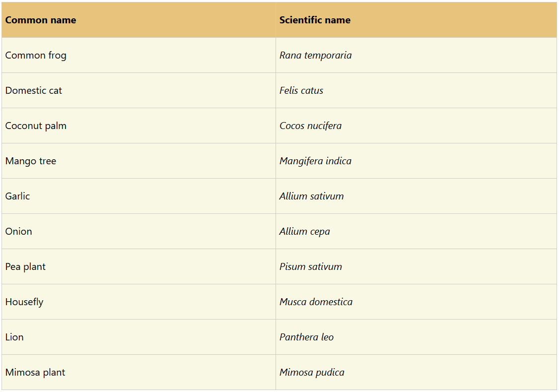Select the Coconut palm cell
This screenshot has width=559, height=392.
(x=36, y=126)
